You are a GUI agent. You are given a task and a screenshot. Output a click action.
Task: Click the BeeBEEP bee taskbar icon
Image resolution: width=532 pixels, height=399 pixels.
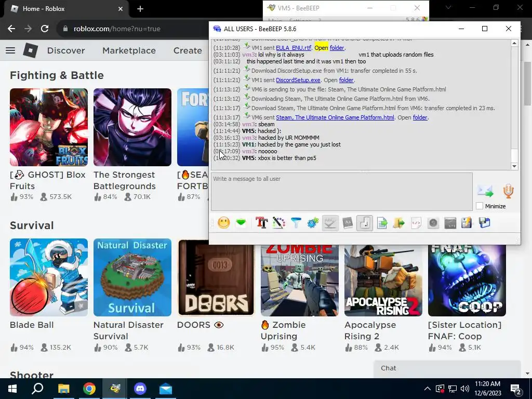click(115, 389)
